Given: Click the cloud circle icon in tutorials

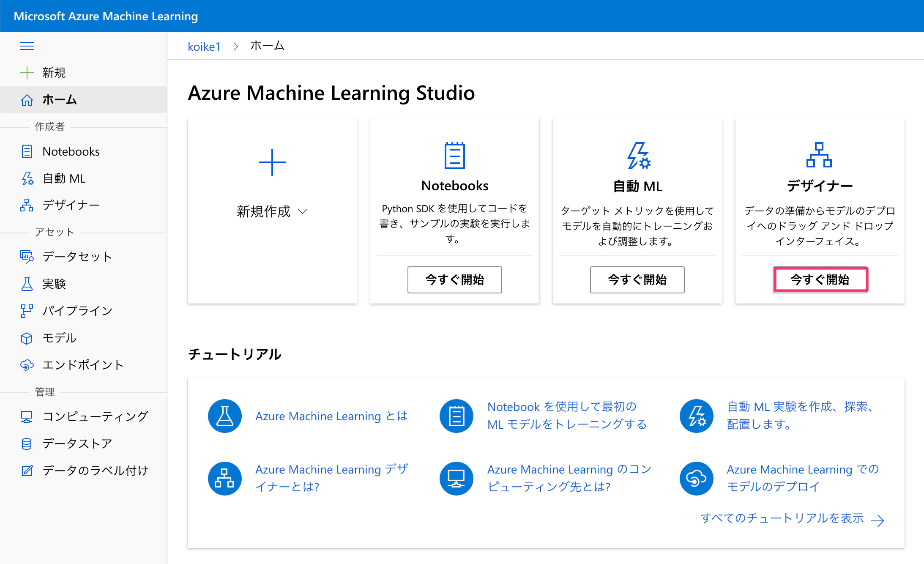Looking at the screenshot, I should click(697, 479).
